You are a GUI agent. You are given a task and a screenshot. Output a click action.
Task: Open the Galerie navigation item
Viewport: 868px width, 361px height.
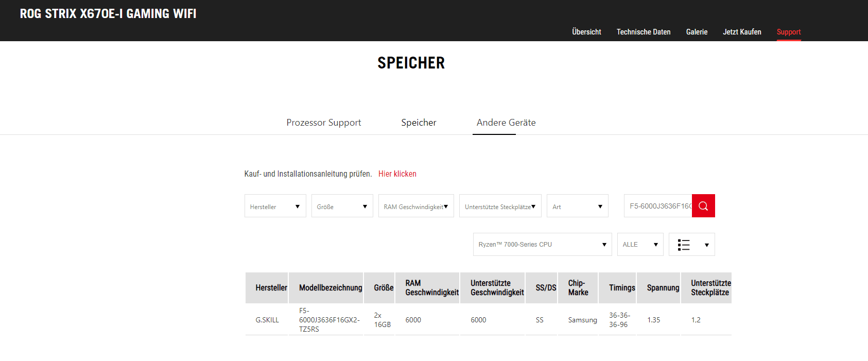(x=697, y=32)
